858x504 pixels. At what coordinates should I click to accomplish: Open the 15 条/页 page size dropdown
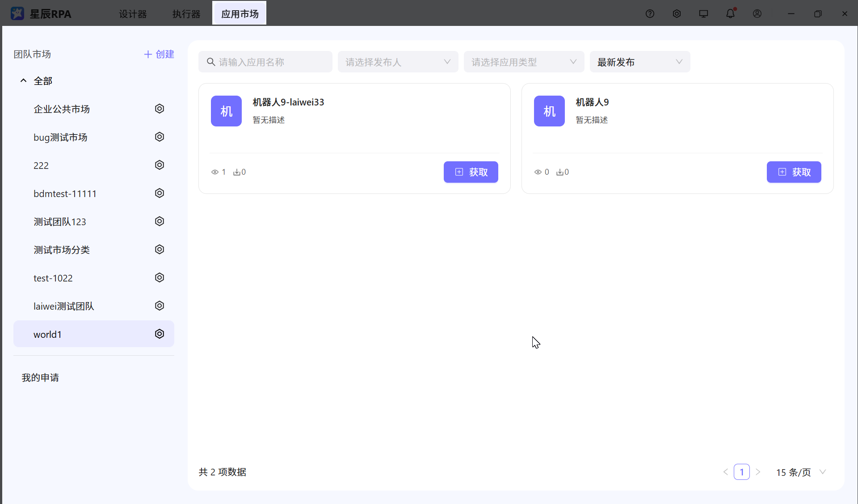click(800, 472)
